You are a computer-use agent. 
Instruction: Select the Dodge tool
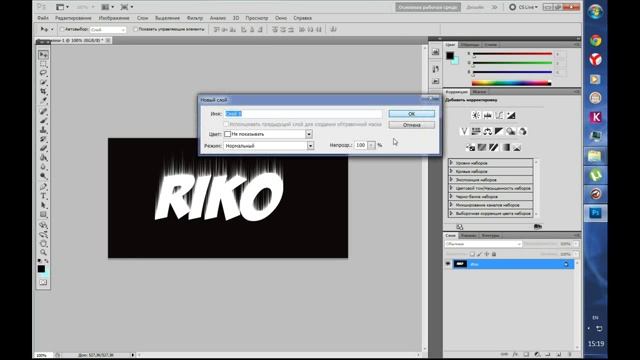pos(43,176)
